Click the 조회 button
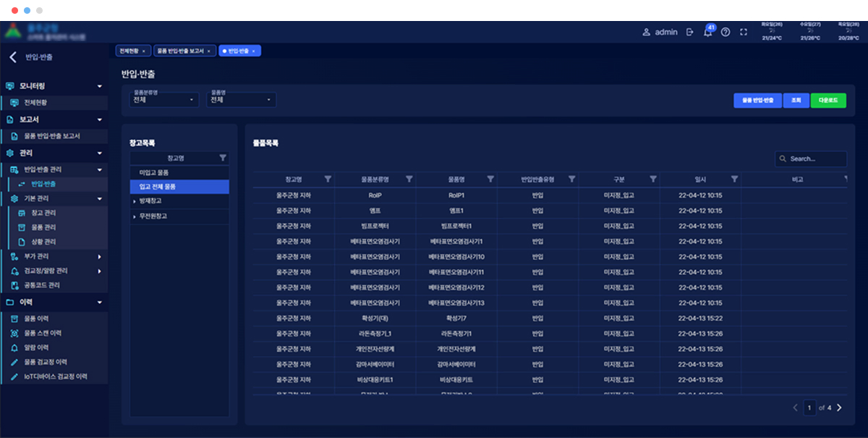 [x=796, y=101]
